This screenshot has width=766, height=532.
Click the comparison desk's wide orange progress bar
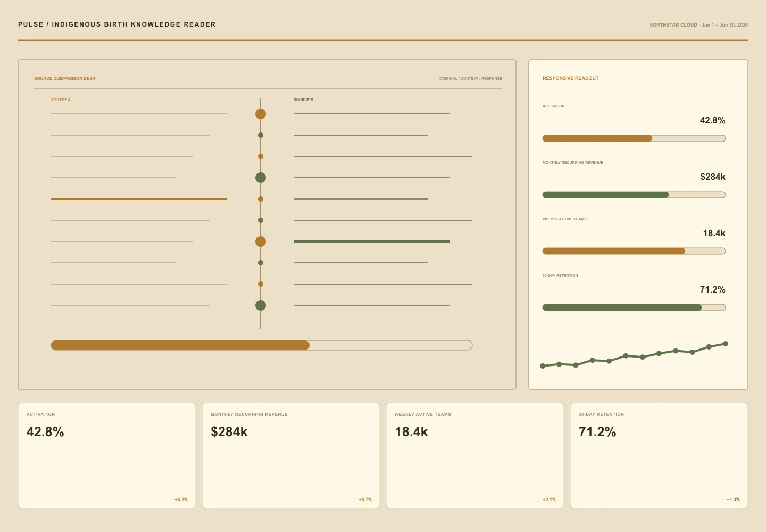click(x=262, y=345)
